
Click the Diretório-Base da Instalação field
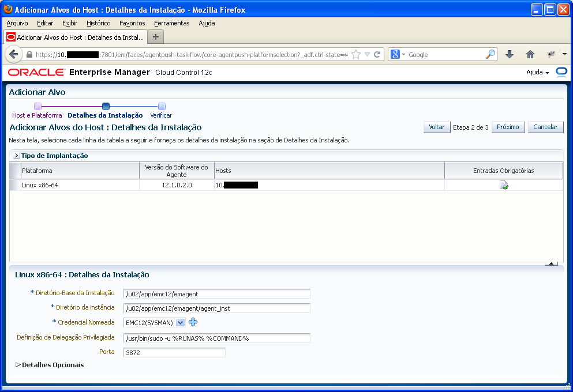coord(217,294)
